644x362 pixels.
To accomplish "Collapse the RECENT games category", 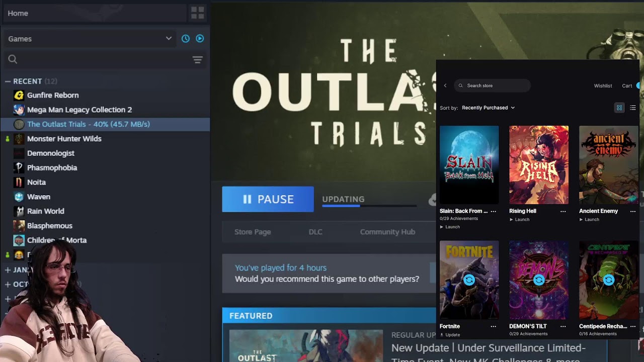I will pyautogui.click(x=8, y=81).
